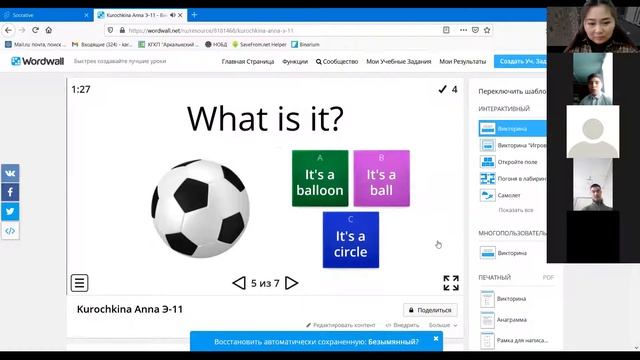Viewport: 640px width, 360px height.
Task: Select interactive Викторина template
Action: click(512, 129)
